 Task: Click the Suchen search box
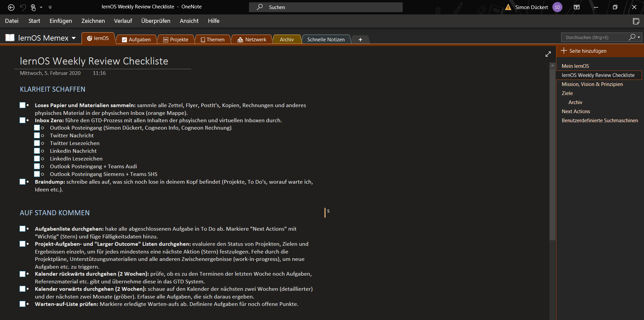coord(326,7)
